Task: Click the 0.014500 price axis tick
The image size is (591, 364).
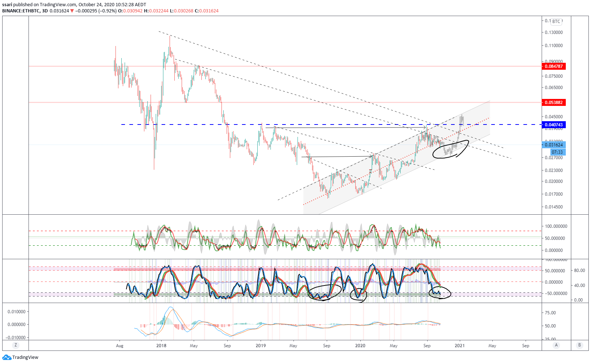Action: click(x=553, y=207)
